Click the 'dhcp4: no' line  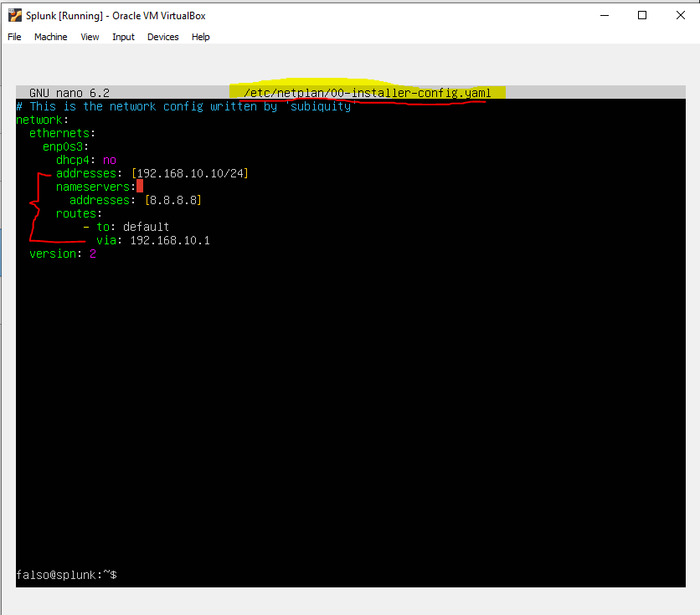tap(86, 160)
